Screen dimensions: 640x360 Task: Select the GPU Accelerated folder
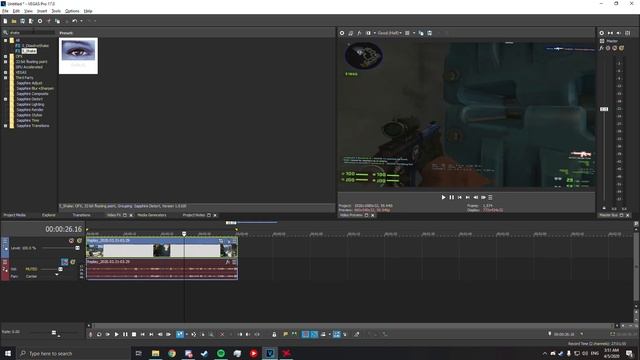click(x=29, y=67)
